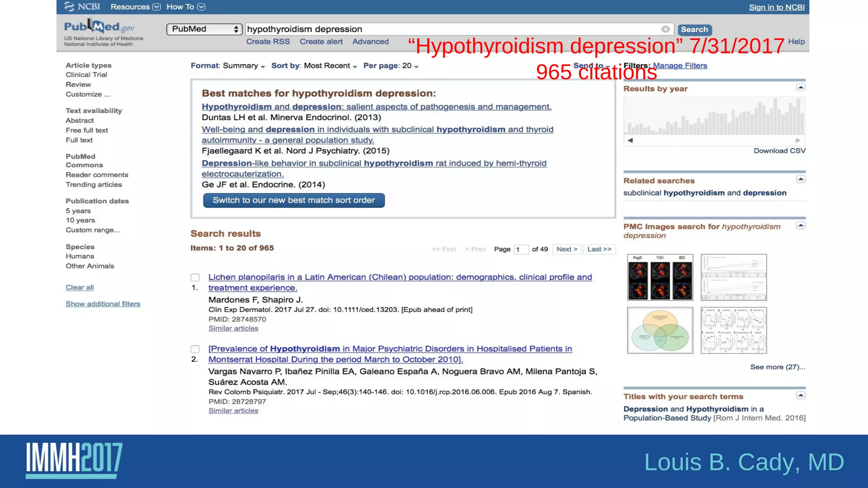Open the Format Summary dropdown
Viewport: 868px width, 488px height.
coord(228,66)
